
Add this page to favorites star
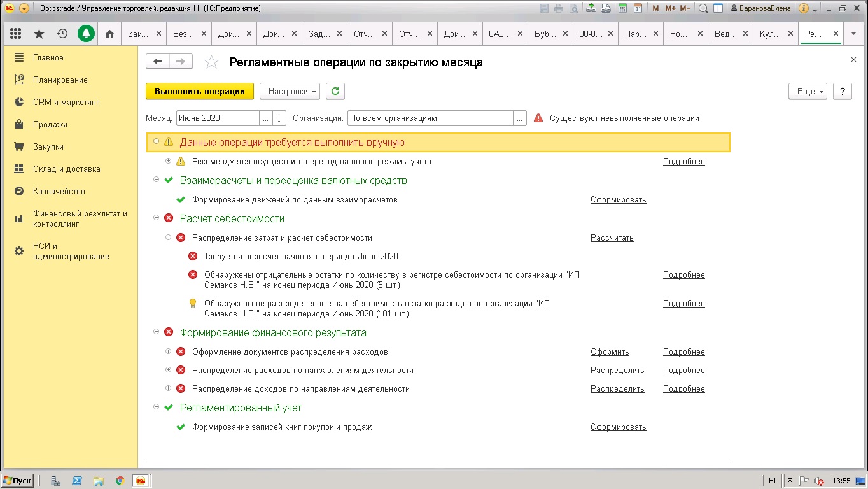click(211, 62)
